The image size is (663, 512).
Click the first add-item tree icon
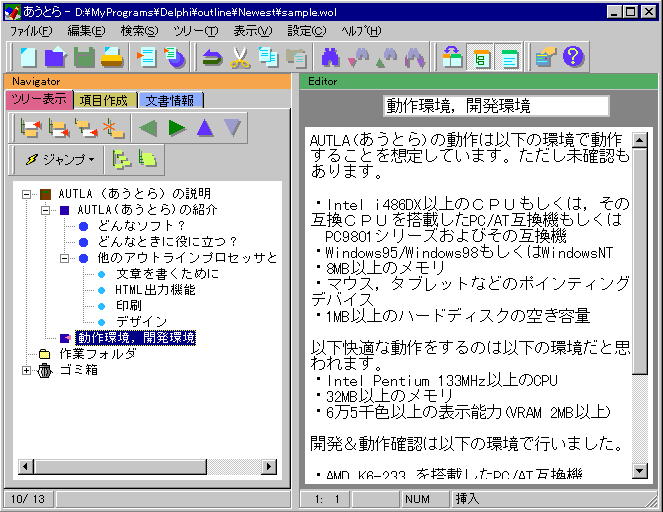tap(31, 128)
